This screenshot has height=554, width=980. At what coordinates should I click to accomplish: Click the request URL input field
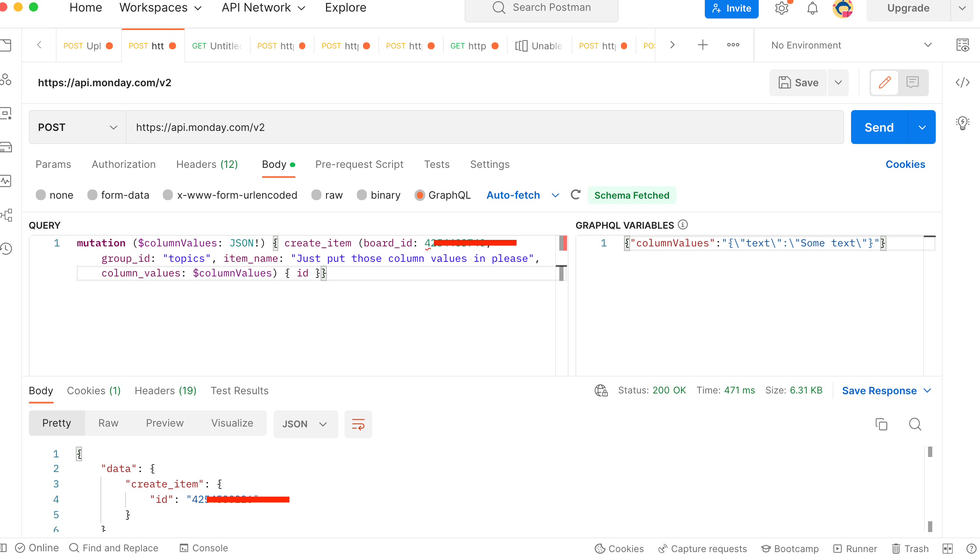click(485, 127)
